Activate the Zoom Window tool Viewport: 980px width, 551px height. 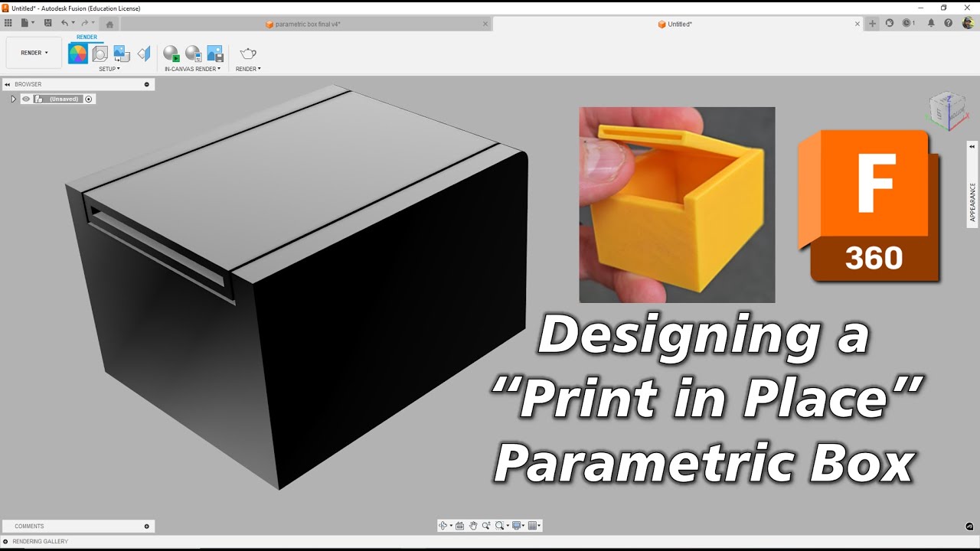tap(487, 526)
